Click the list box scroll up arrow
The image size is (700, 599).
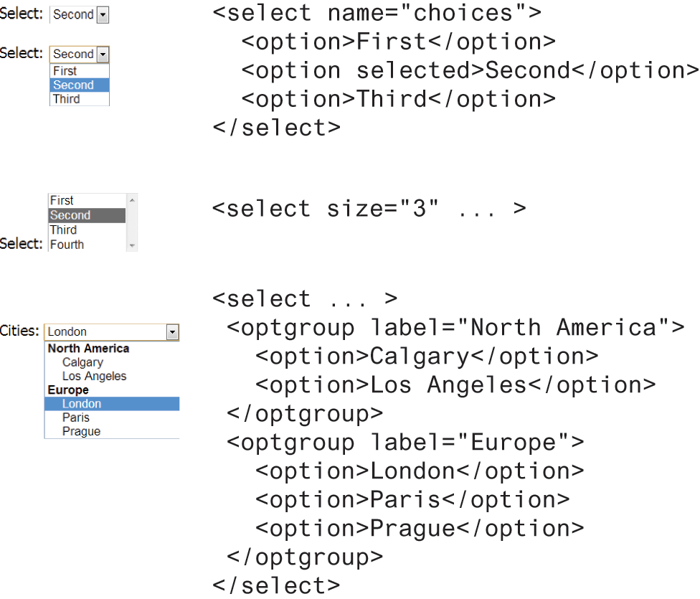[x=131, y=199]
